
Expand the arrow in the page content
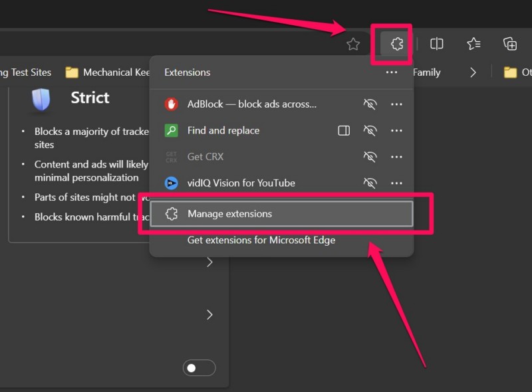209,262
